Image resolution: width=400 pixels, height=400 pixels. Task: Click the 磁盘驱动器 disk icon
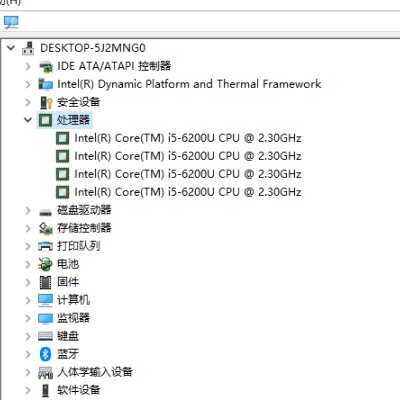click(x=45, y=212)
